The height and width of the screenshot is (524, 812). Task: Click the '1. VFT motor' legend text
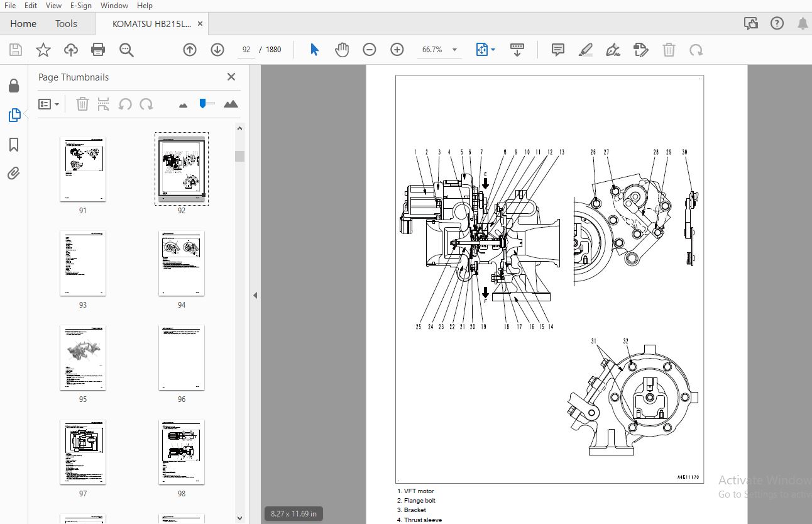(415, 491)
